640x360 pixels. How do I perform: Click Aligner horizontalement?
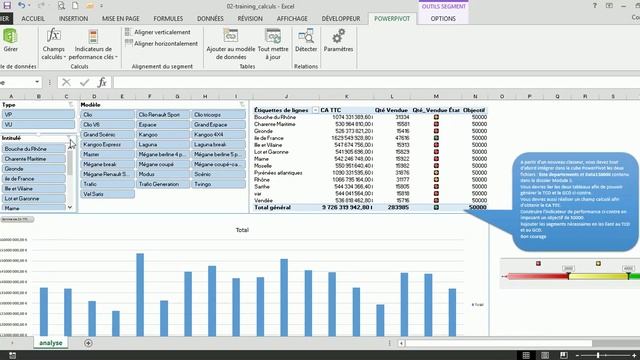pos(161,43)
